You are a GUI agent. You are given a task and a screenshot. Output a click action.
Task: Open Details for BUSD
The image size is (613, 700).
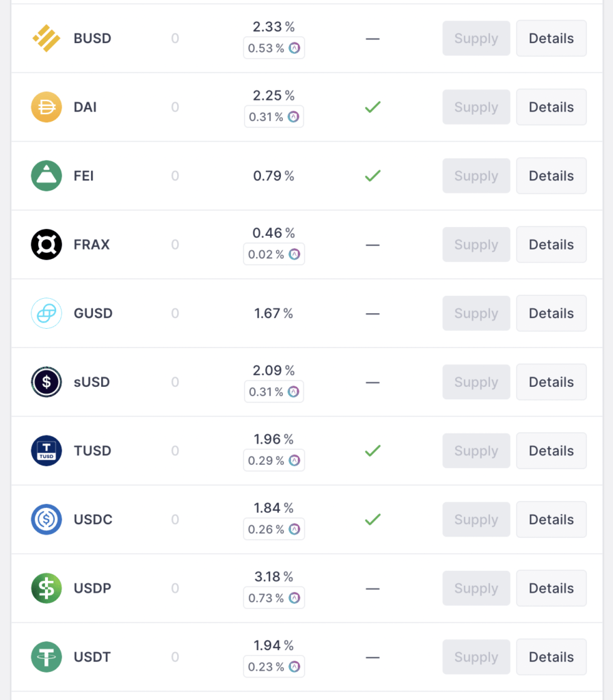click(x=551, y=38)
